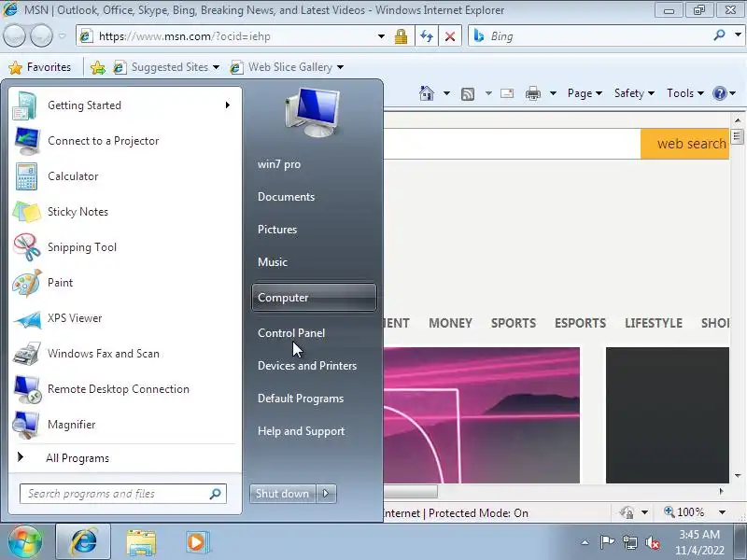747x560 pixels.
Task: Open Web Slice Gallery dropdown
Action: [x=340, y=67]
